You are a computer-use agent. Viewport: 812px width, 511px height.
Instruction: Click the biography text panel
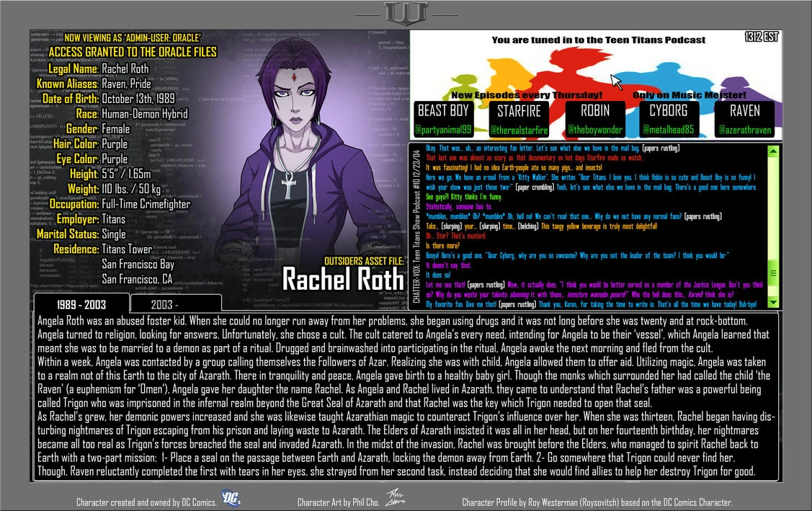pyautogui.click(x=406, y=396)
